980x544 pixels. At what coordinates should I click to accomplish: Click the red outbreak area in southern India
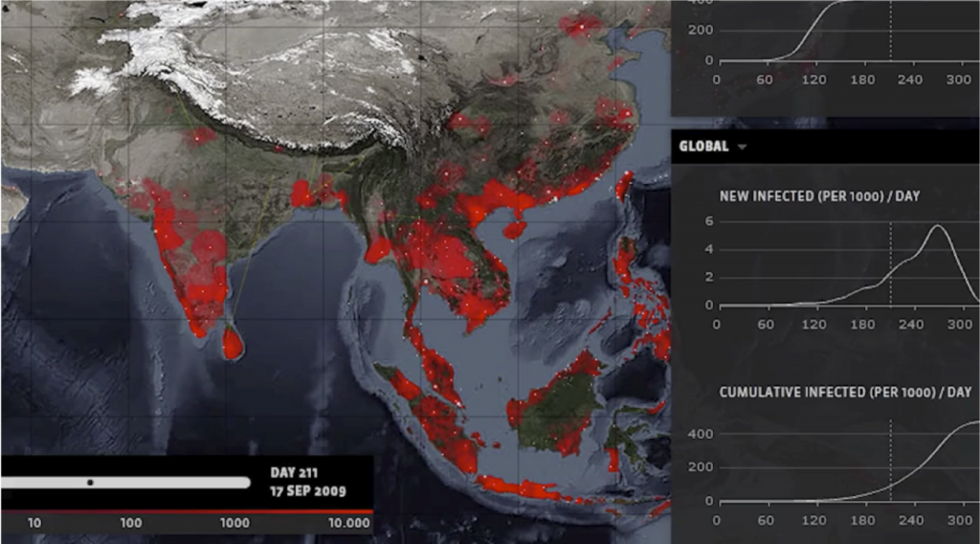point(199,287)
